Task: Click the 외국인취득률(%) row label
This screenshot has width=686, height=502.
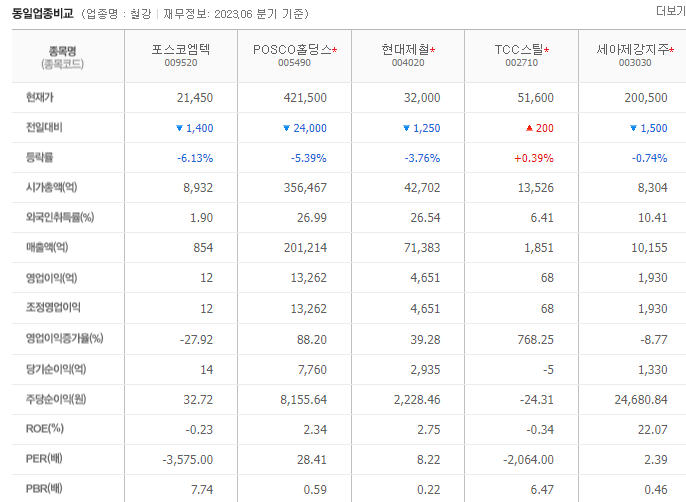Action: click(60, 217)
